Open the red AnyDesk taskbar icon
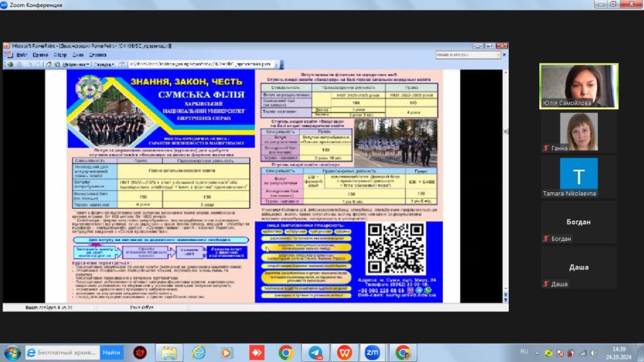Image resolution: width=644 pixels, height=362 pixels. [257, 352]
